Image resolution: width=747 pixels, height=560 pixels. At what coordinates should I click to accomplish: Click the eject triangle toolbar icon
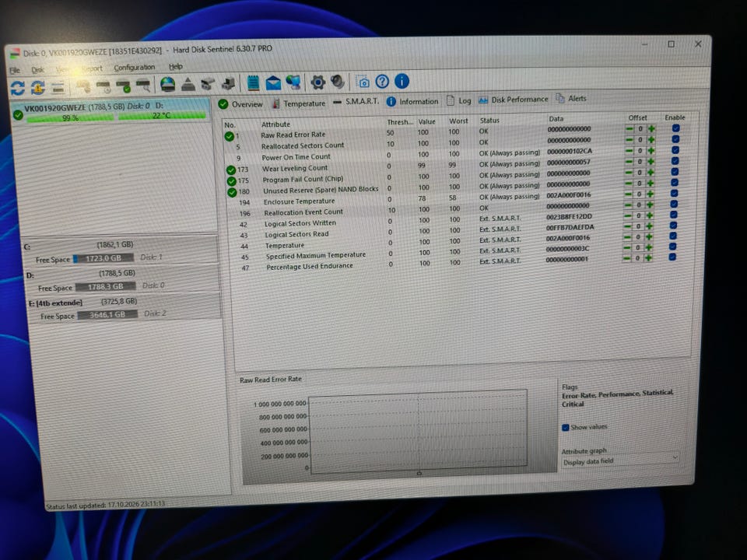[188, 84]
